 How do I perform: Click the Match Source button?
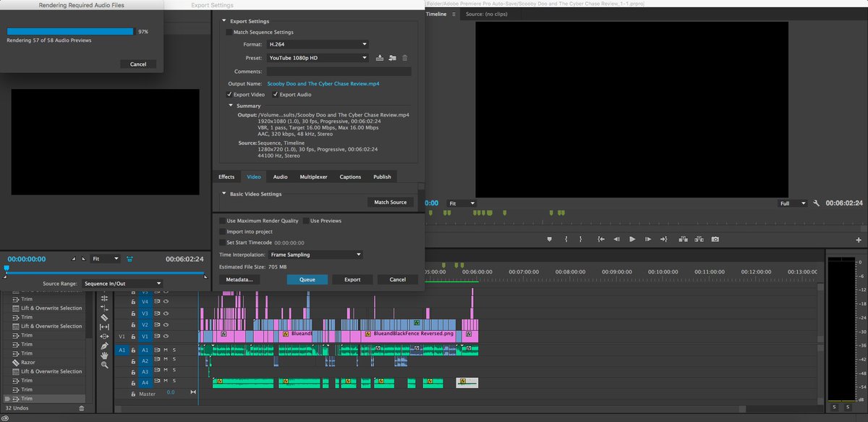391,202
